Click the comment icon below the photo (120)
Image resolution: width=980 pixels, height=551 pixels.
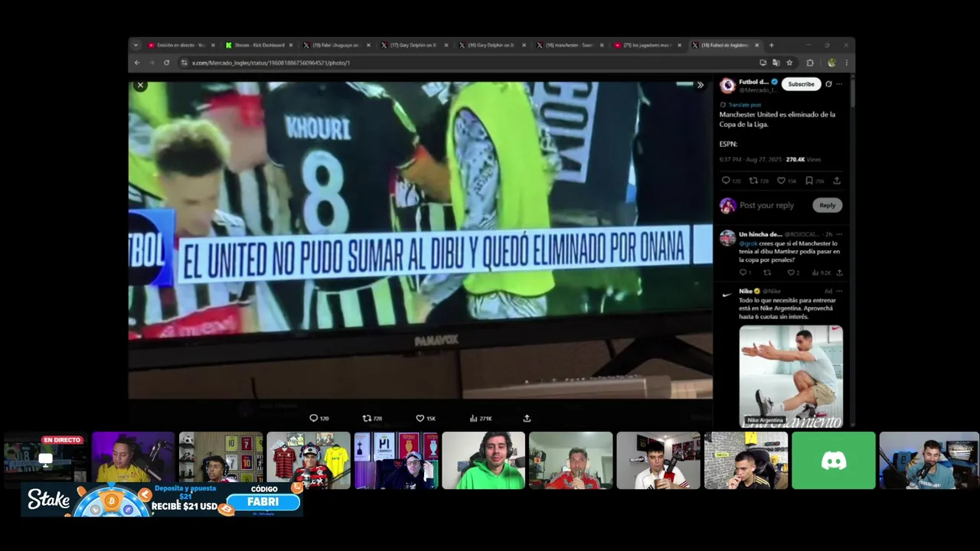pos(313,418)
